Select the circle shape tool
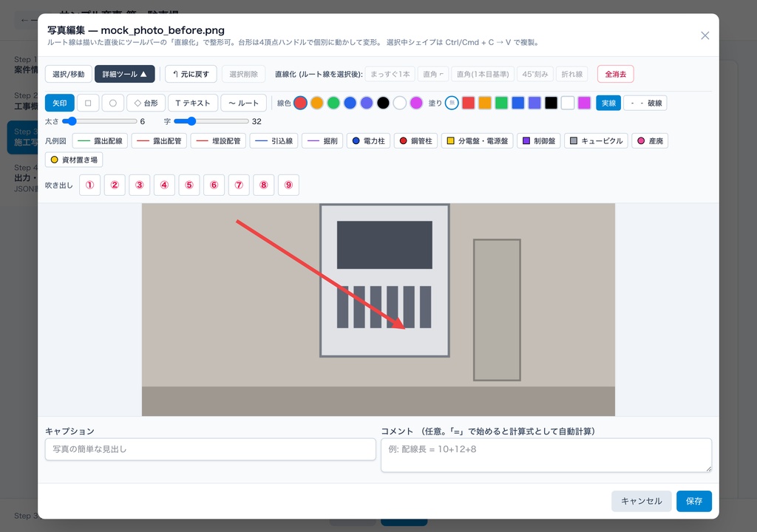 112,103
